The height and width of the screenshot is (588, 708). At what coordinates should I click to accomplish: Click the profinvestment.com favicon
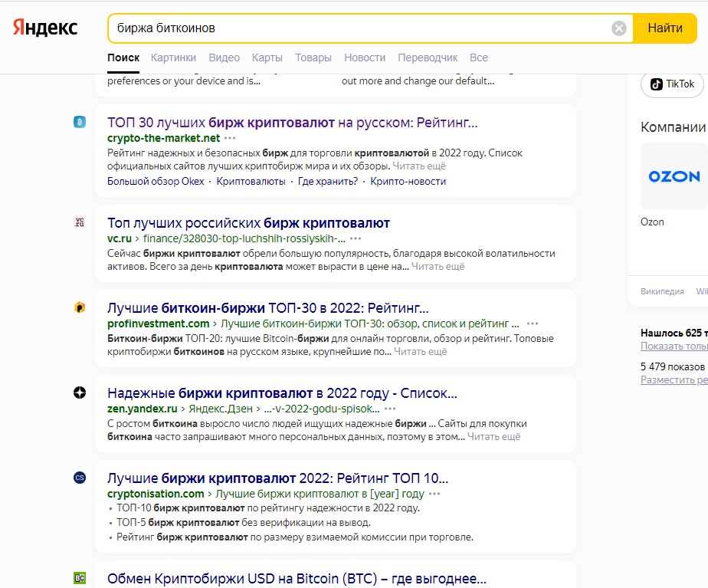[x=80, y=307]
